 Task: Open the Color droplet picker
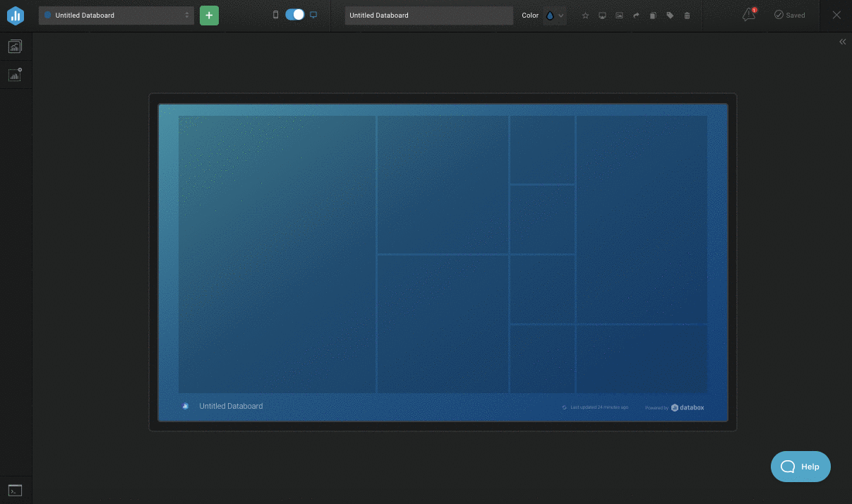tap(551, 16)
